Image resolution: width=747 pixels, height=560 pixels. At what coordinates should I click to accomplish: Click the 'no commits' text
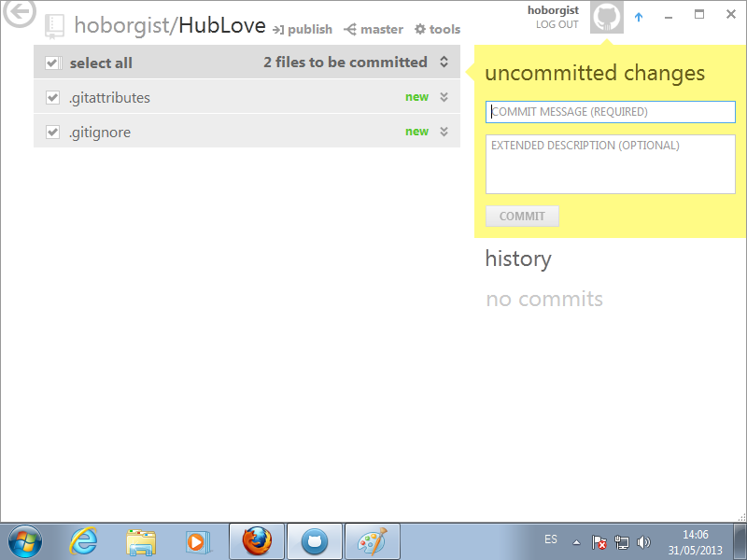tap(544, 299)
